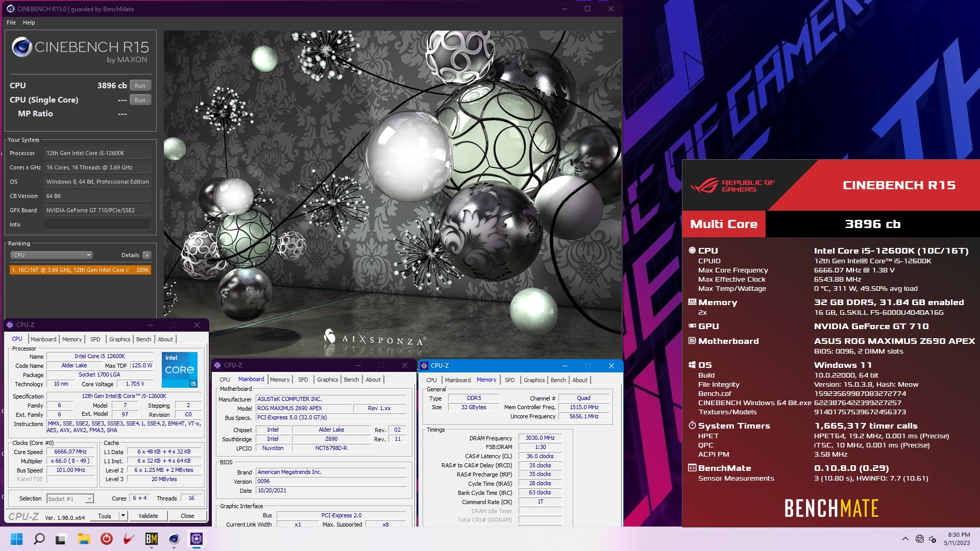Click Model ROG MAXIMUS Z690 APEX field
This screenshot has height=551, width=980.
point(304,408)
